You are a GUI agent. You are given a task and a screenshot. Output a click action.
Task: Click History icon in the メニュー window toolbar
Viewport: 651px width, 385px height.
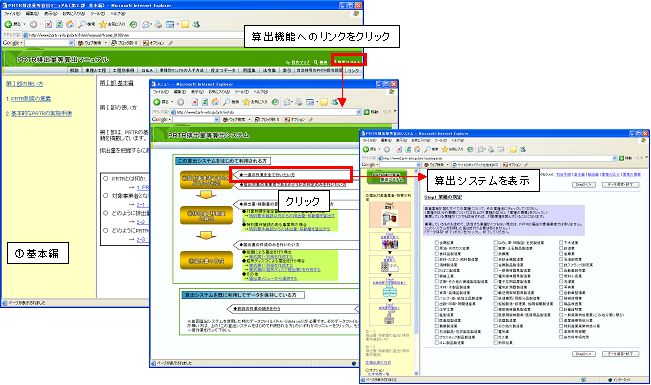coord(275,102)
